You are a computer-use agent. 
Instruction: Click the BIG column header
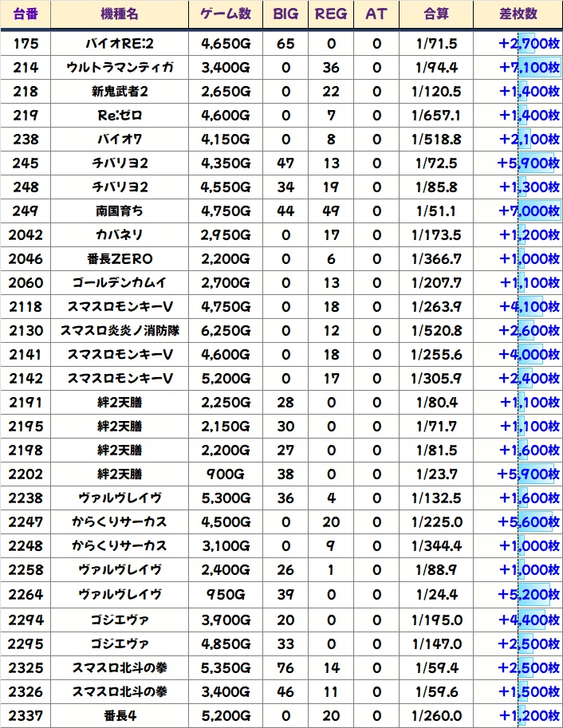[285, 14]
